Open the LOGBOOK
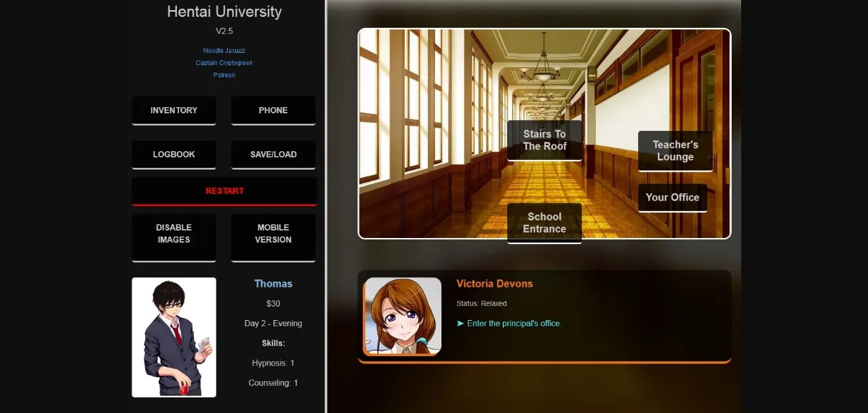Screen dimensions: 868x413 click(174, 154)
